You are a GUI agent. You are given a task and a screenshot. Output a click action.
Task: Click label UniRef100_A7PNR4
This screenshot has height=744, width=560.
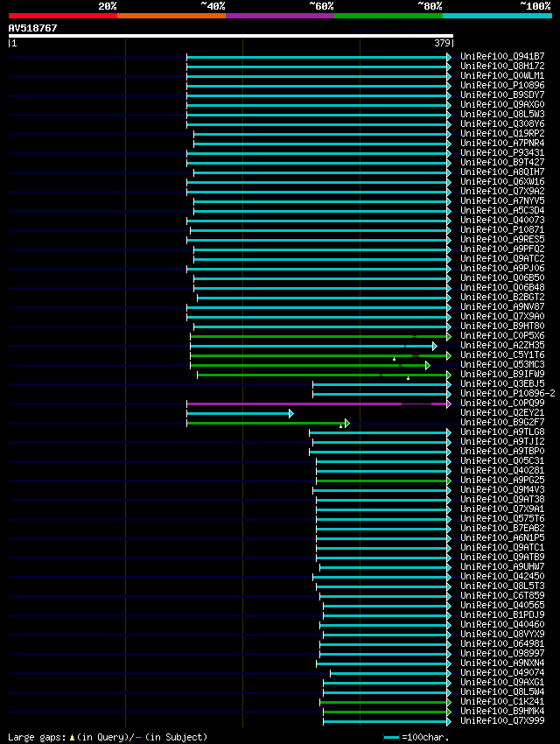click(502, 144)
